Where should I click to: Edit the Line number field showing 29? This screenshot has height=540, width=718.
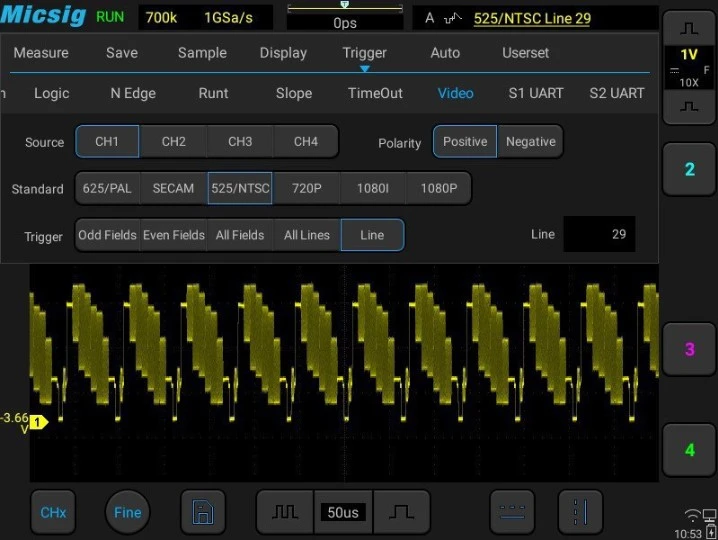[599, 234]
